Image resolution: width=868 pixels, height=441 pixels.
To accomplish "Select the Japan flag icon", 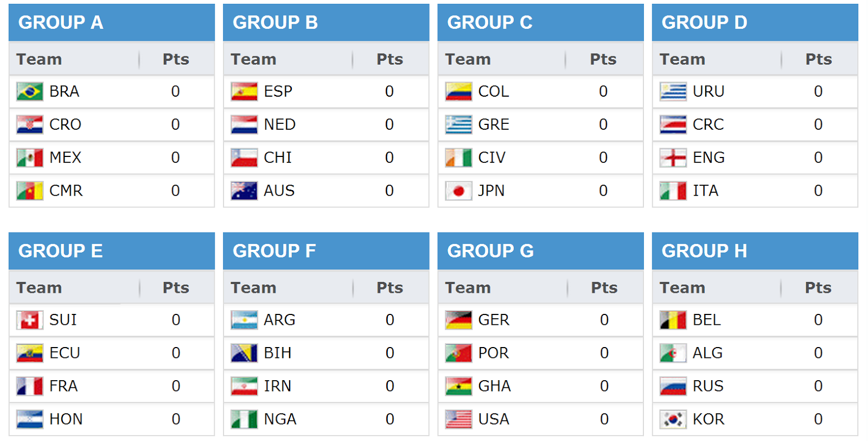I will (x=458, y=191).
